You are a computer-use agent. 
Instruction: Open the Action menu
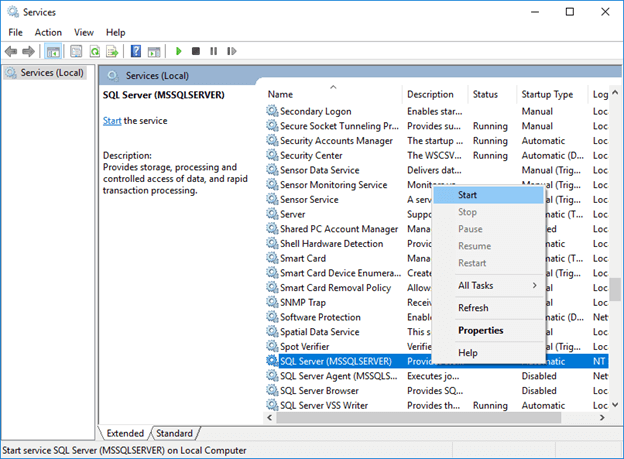pos(48,32)
